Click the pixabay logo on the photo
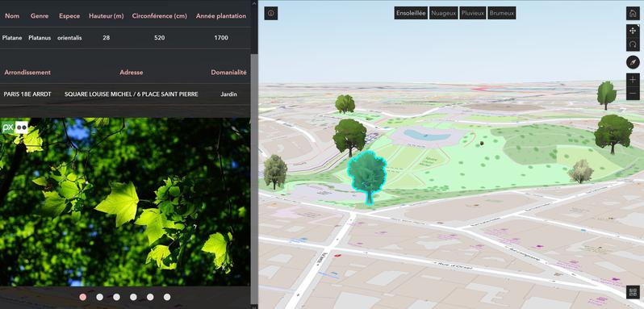Viewport: 644px width, 309px height. (15, 127)
